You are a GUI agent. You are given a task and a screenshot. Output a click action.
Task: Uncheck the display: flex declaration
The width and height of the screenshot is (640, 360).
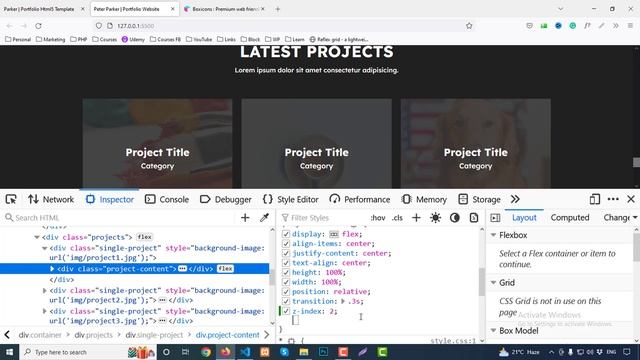click(286, 234)
